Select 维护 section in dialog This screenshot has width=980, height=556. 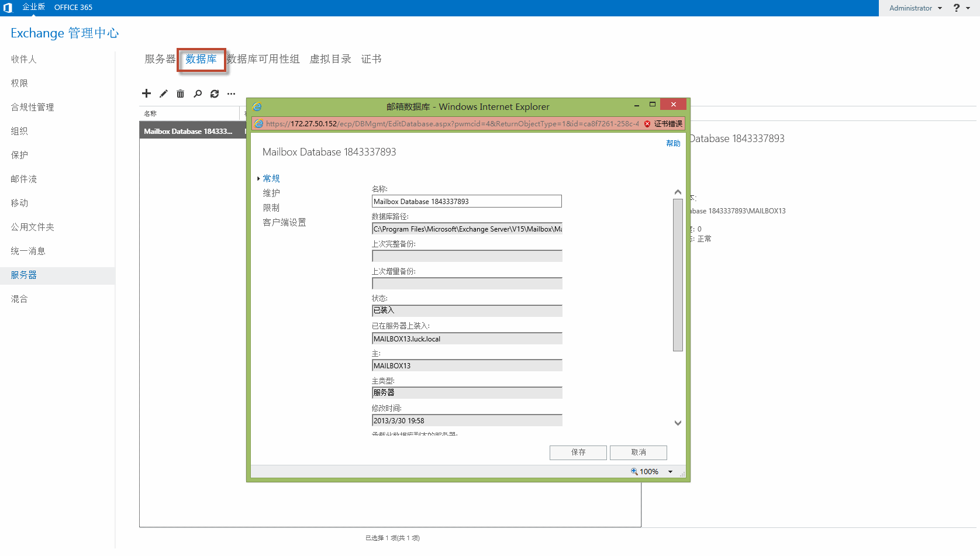[x=271, y=193]
